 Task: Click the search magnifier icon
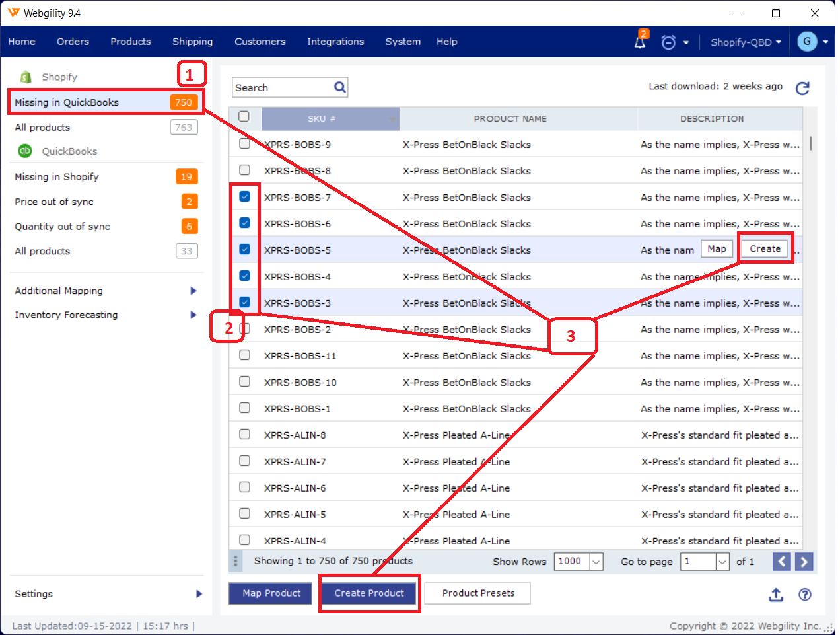340,87
